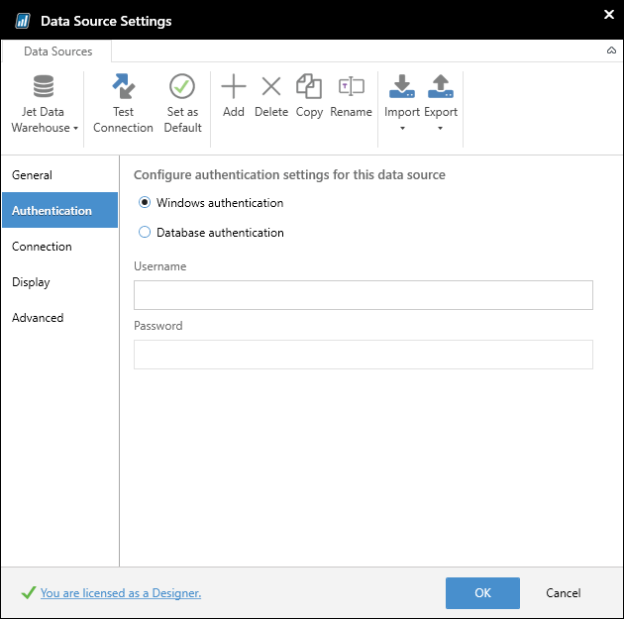Viewport: 624px width, 619px height.
Task: Add a new data source
Action: click(x=234, y=96)
